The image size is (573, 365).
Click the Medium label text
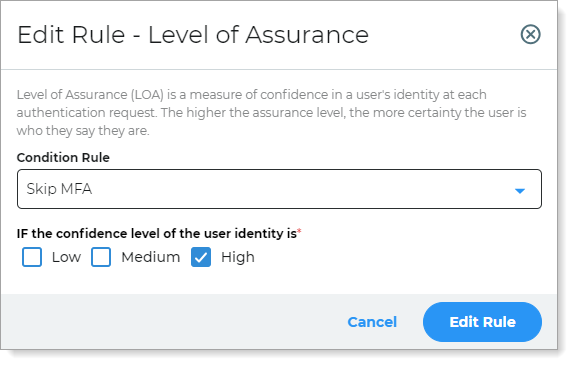pyautogui.click(x=151, y=257)
